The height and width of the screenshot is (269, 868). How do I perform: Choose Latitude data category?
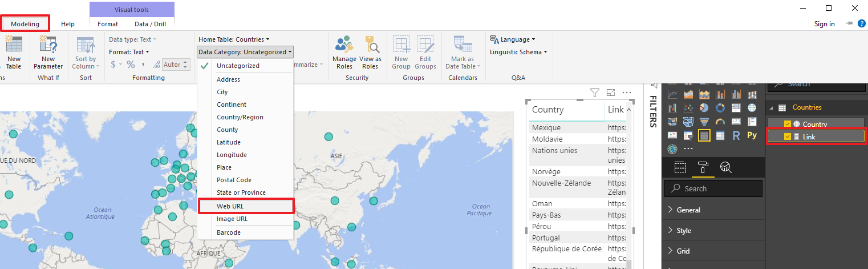(x=245, y=142)
